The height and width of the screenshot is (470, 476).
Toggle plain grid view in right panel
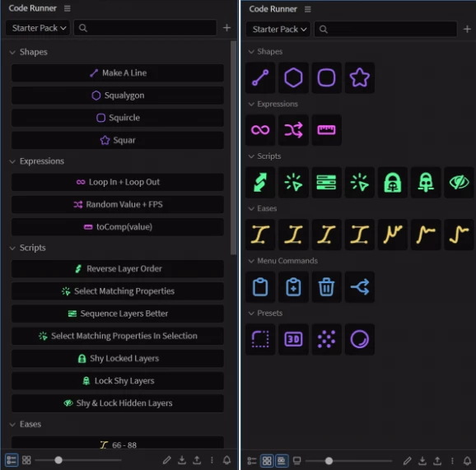(267, 461)
